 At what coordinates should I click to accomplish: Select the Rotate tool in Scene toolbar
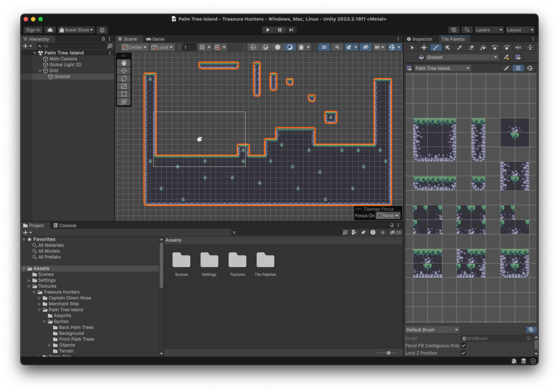click(x=124, y=79)
